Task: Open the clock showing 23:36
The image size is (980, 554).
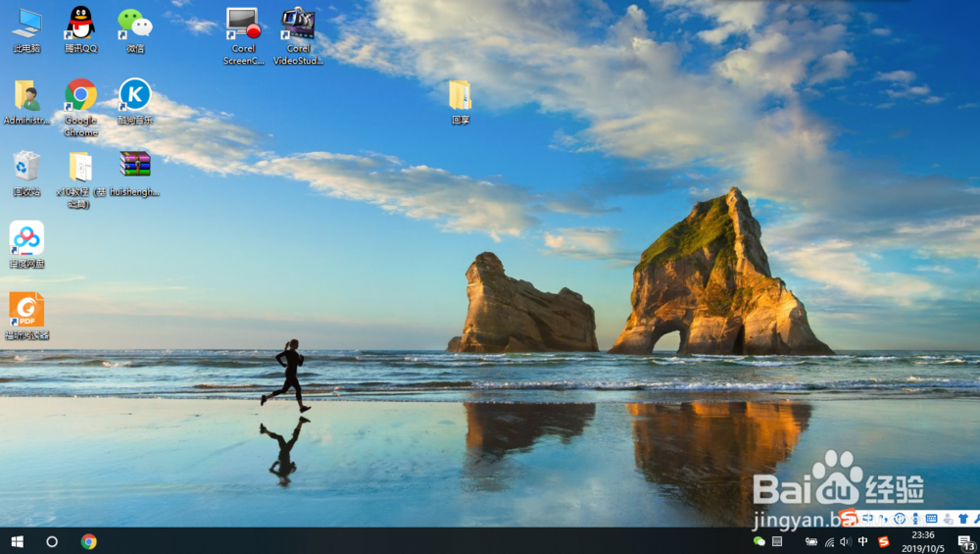Action: pyautogui.click(x=923, y=541)
